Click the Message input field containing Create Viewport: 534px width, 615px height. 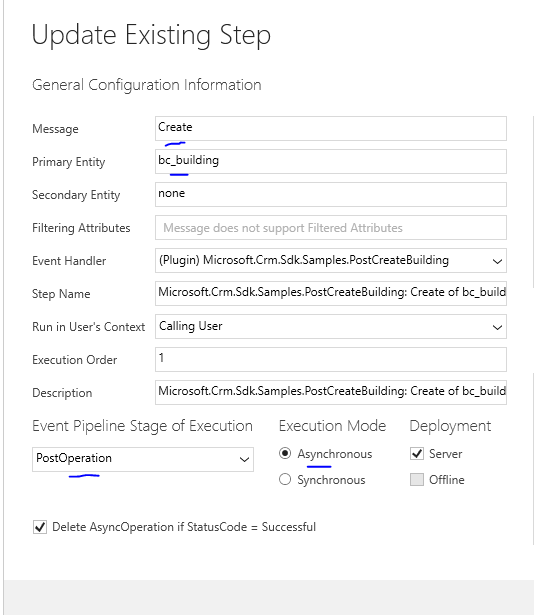[331, 128]
